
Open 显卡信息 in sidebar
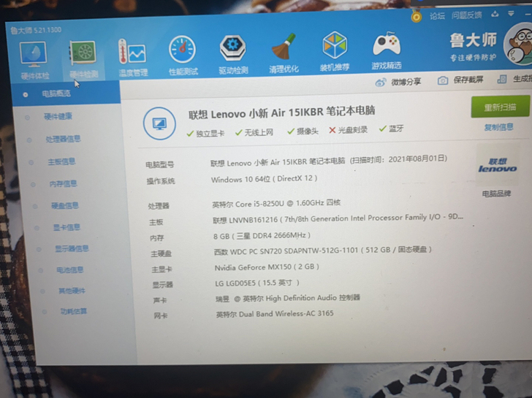coord(66,227)
